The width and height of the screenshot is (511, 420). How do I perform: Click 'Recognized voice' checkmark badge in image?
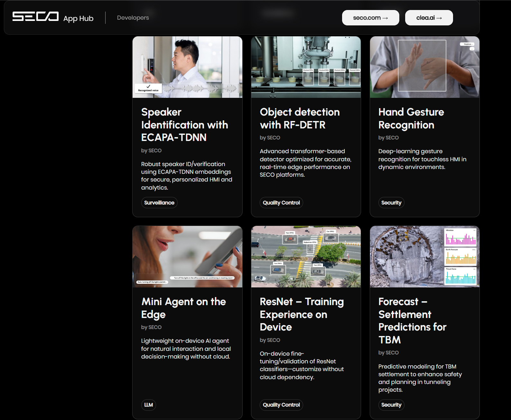tap(148, 88)
